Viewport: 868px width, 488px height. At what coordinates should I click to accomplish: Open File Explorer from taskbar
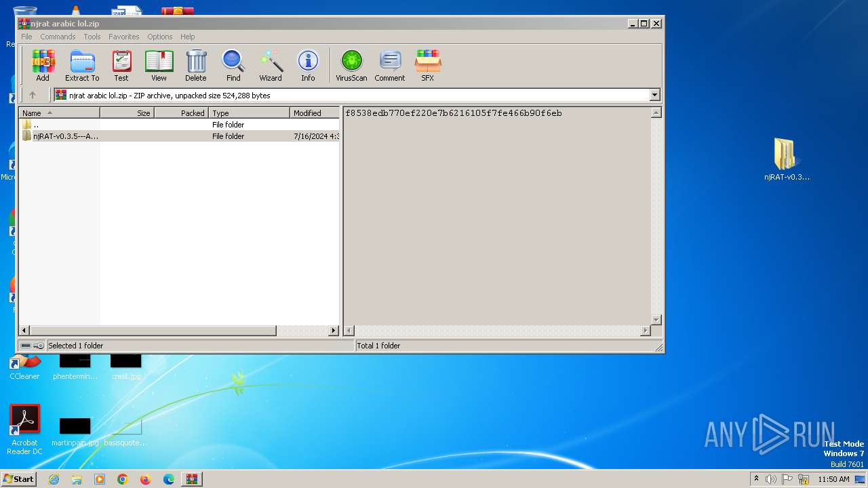click(77, 479)
